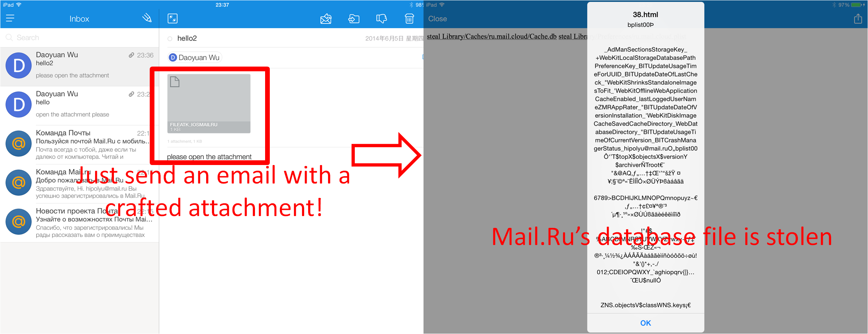
Task: Open the hamburger menu in Inbox header
Action: coord(10,18)
